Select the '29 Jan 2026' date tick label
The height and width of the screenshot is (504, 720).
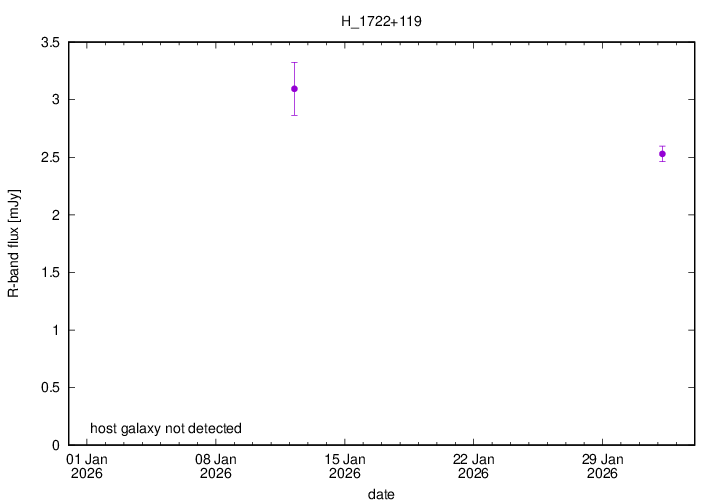coord(602,466)
